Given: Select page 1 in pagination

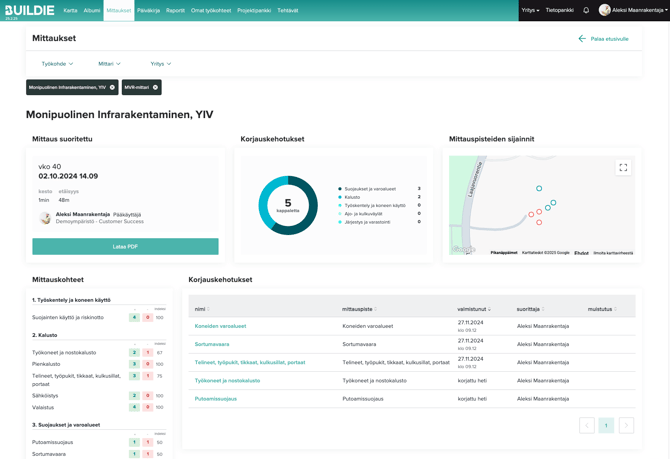Looking at the screenshot, I should click(x=606, y=425).
